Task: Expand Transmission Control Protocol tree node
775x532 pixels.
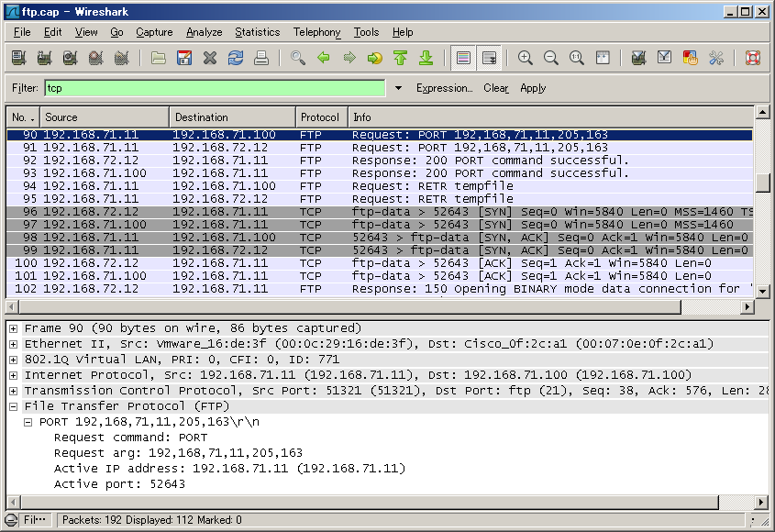Action: point(14,391)
